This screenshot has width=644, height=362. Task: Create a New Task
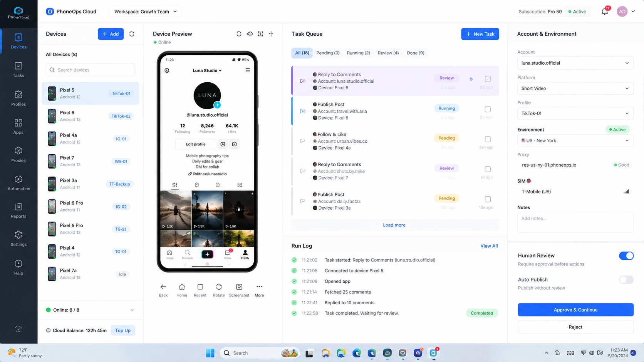pos(480,34)
